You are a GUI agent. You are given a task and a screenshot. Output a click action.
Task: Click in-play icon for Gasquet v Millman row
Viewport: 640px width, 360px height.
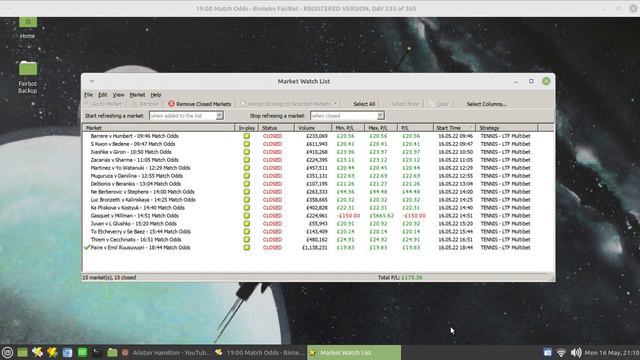(247, 216)
